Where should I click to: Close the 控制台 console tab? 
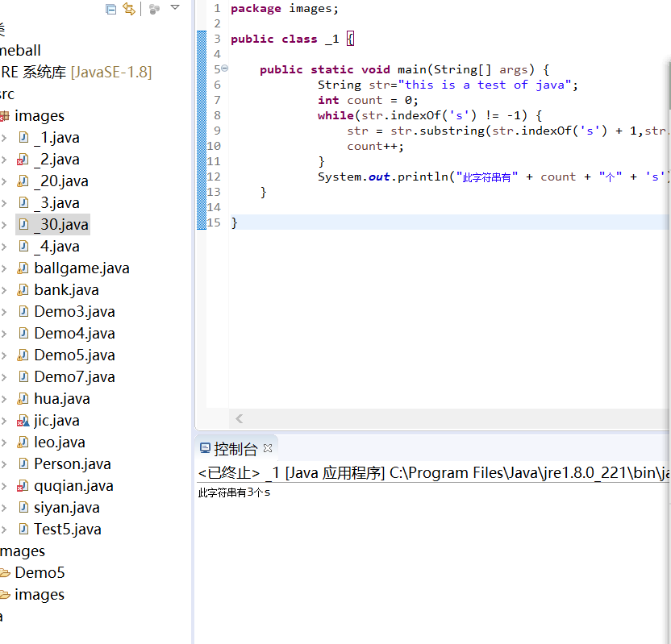[268, 448]
